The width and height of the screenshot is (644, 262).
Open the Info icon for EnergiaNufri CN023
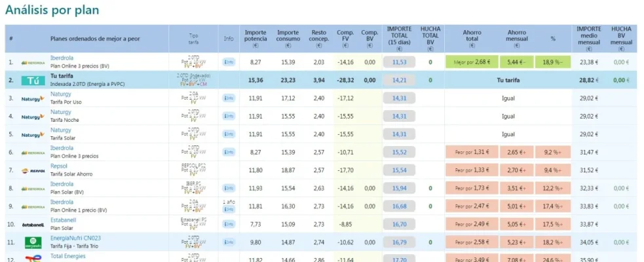click(x=229, y=242)
